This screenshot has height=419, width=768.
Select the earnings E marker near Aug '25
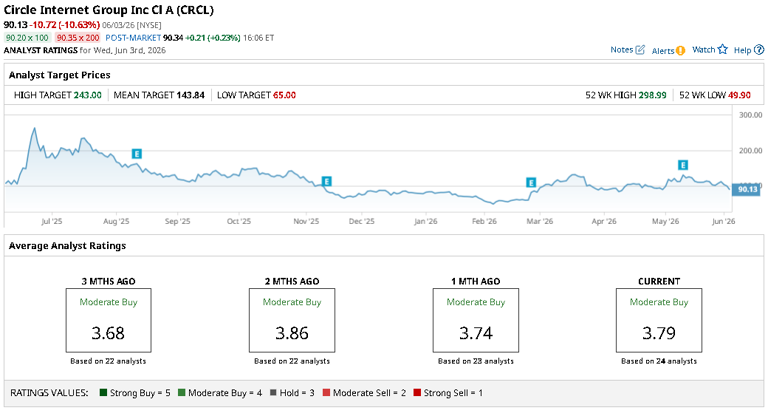pos(137,154)
